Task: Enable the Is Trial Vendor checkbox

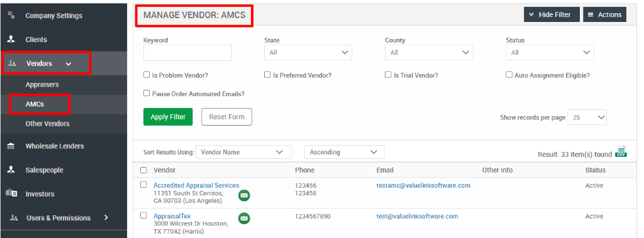Action: pos(387,75)
